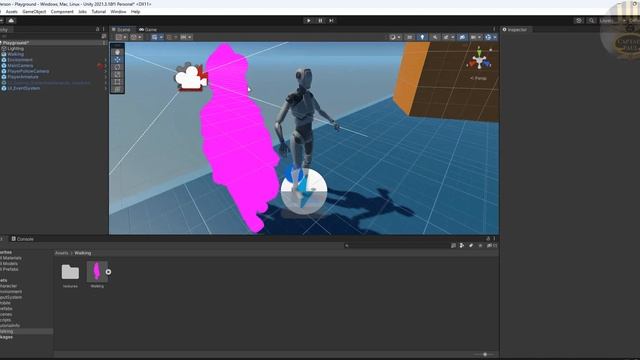
Task: Open the Layers dropdown
Action: pyautogui.click(x=613, y=20)
